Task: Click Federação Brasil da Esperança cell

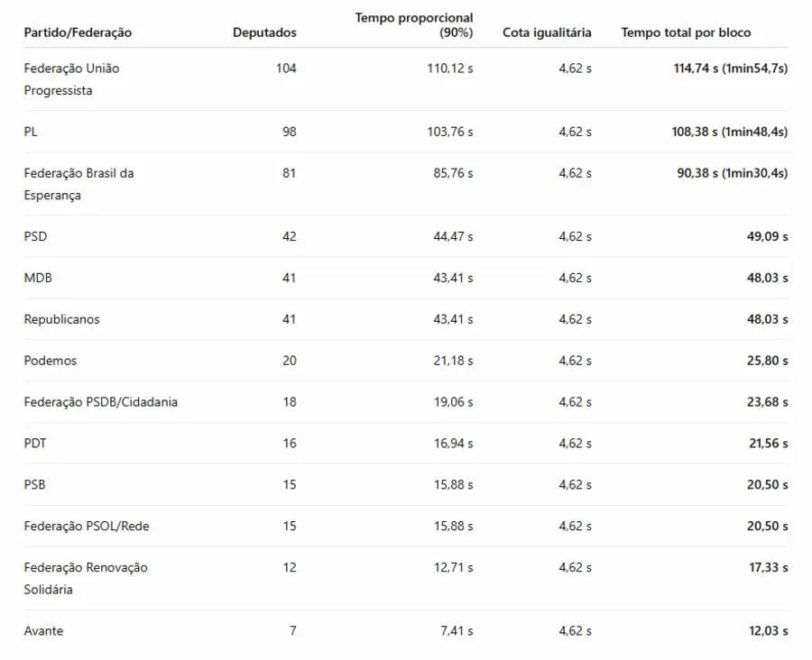Action: click(x=78, y=184)
